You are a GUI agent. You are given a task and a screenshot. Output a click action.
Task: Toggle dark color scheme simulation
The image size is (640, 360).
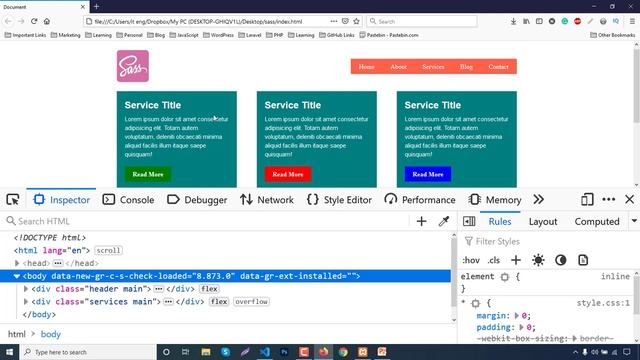coord(561,260)
